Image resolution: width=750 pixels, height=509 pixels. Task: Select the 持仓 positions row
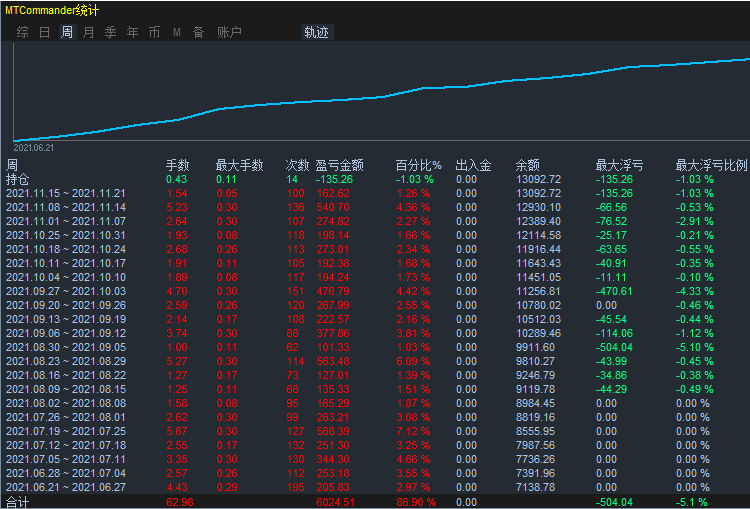point(375,179)
